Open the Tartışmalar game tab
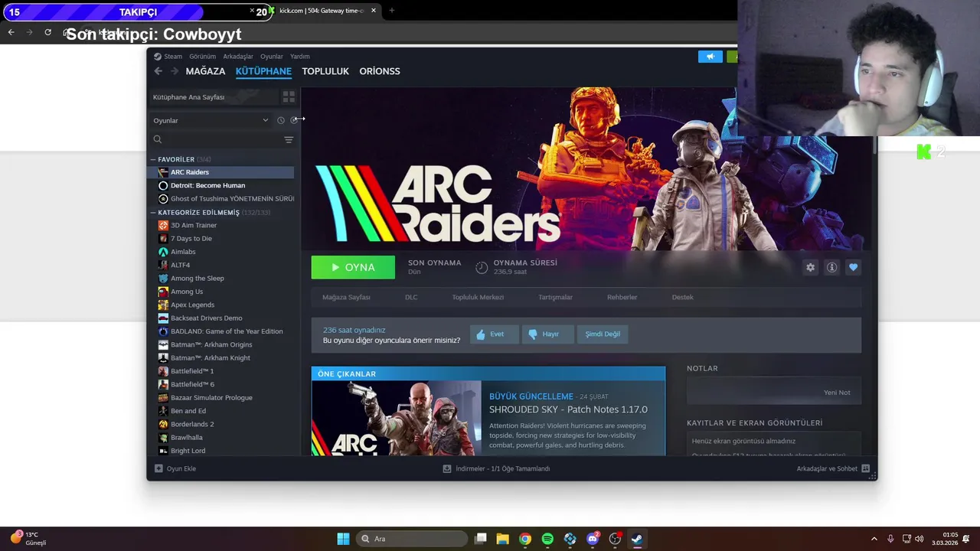The image size is (980, 551). 555,297
